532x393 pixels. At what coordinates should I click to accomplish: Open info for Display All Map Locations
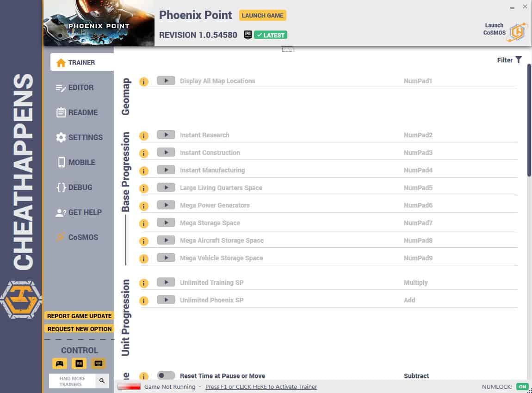click(144, 82)
